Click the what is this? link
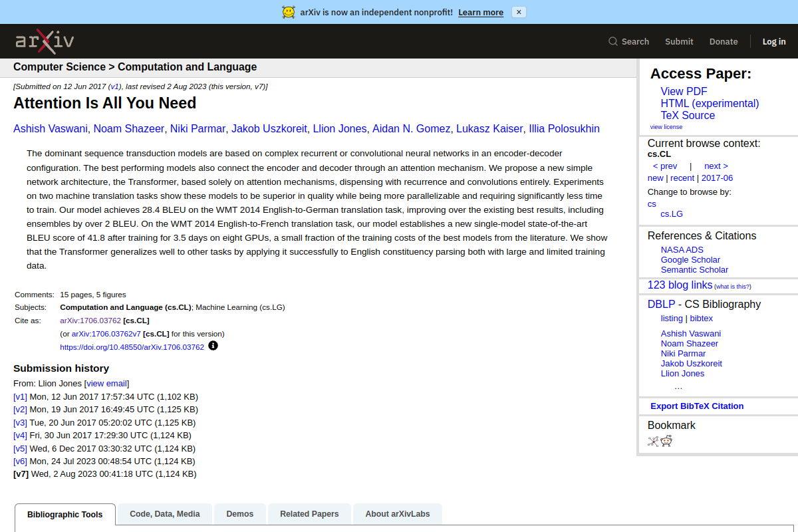Screen dimensions: 798x532 [733, 287]
